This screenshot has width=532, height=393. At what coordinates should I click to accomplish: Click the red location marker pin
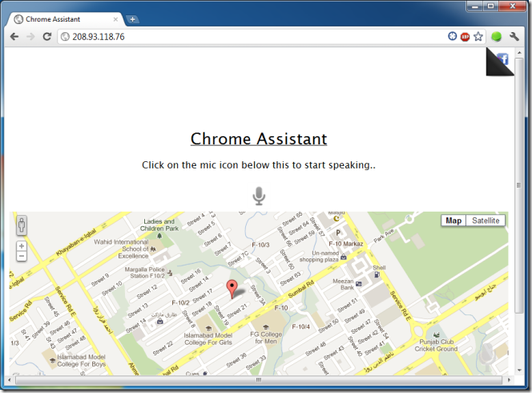(x=232, y=289)
